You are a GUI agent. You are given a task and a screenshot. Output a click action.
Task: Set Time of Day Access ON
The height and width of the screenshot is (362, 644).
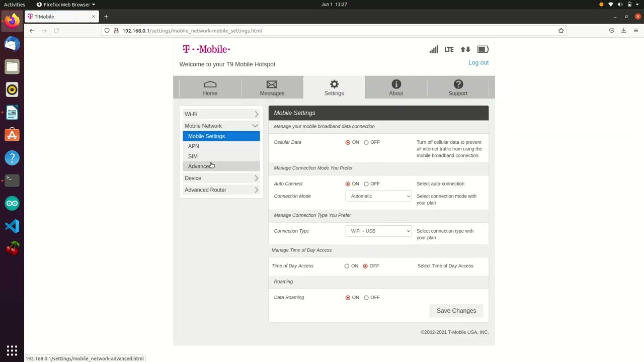coord(347,266)
